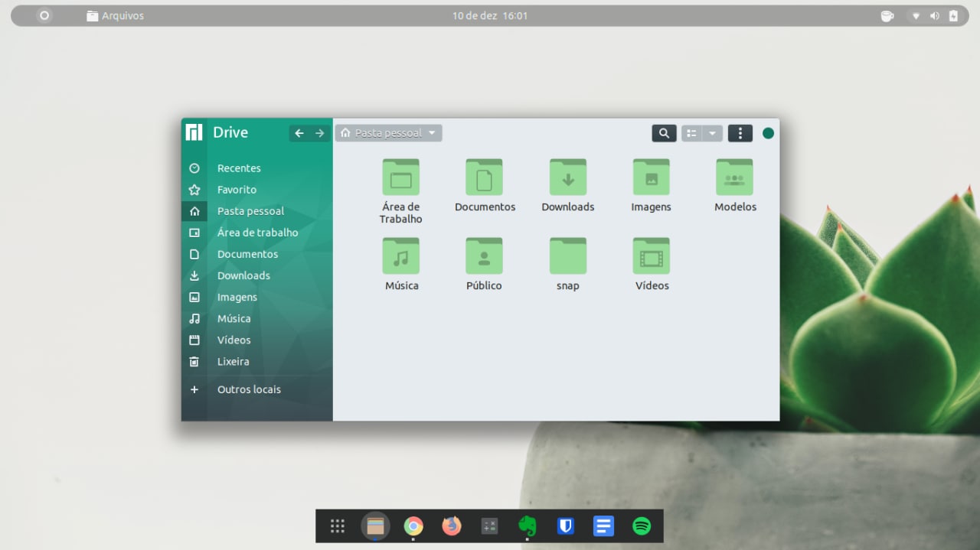Open the Vídeos folder icon
The image size is (980, 550).
[651, 256]
